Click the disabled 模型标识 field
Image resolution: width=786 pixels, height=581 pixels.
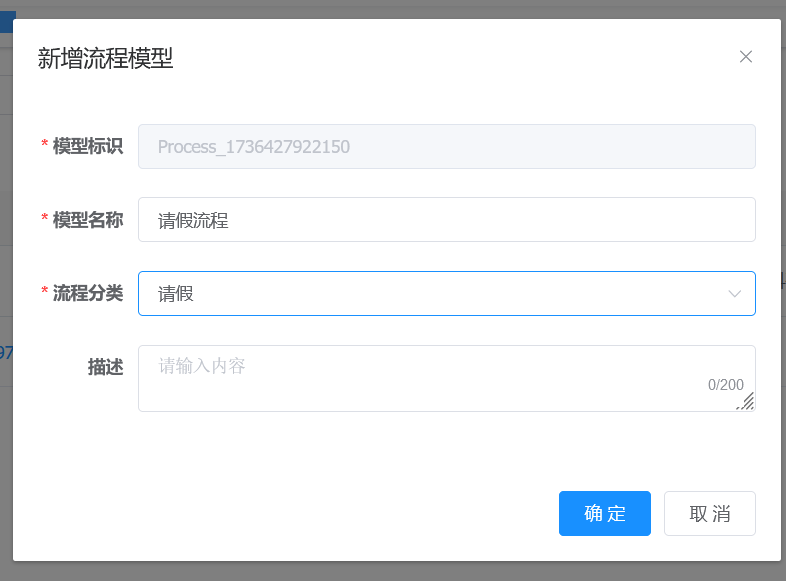click(x=446, y=147)
